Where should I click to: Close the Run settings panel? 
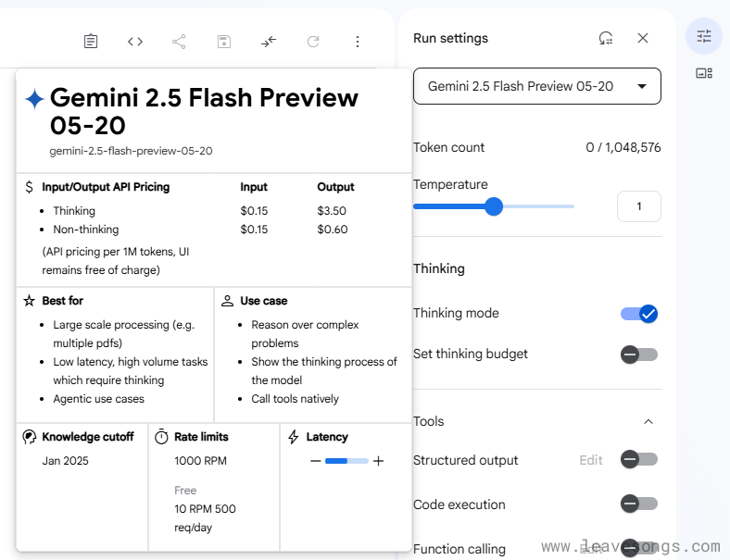[643, 38]
